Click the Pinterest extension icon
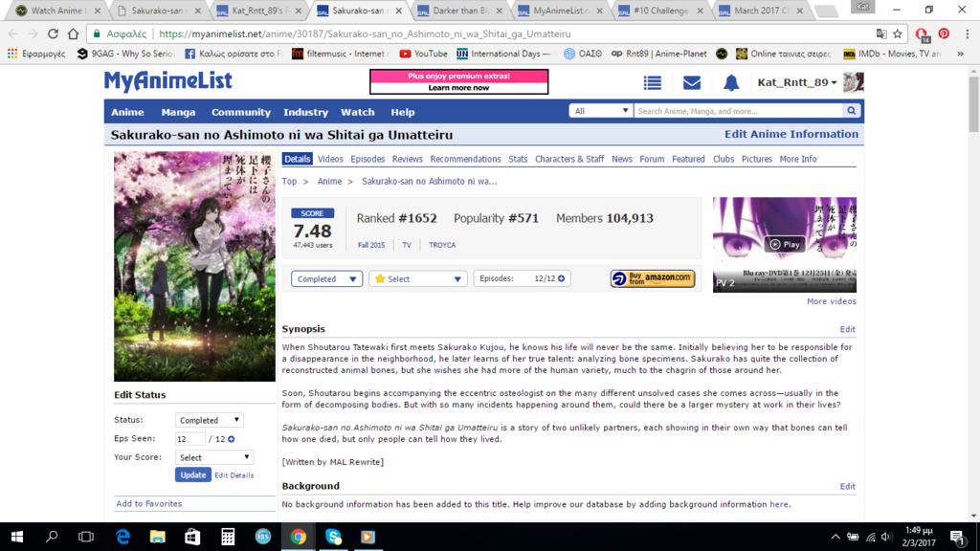 click(944, 33)
